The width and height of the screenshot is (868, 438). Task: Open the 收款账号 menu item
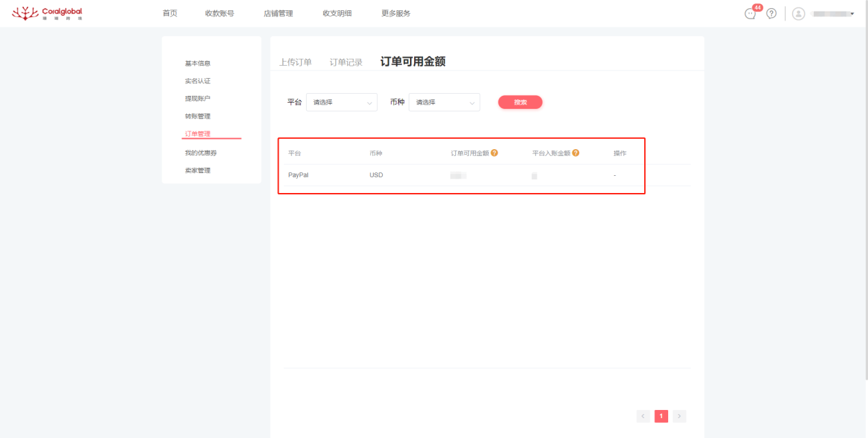tap(219, 12)
